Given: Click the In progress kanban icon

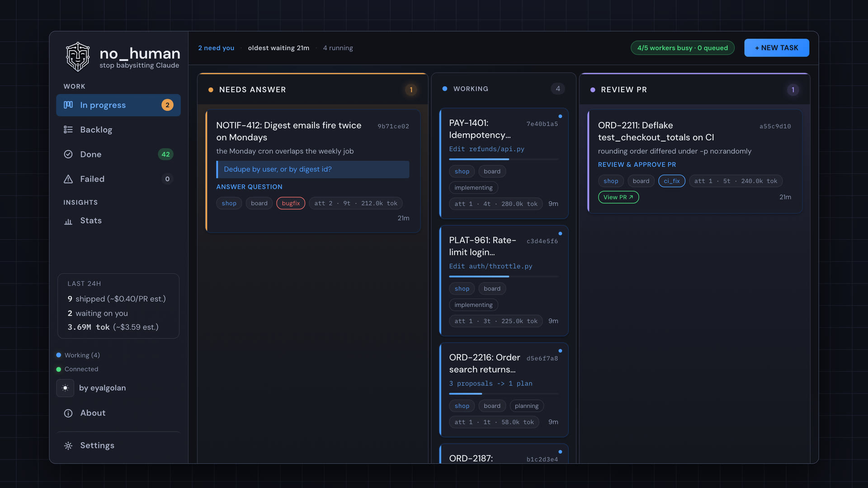Looking at the screenshot, I should (68, 105).
